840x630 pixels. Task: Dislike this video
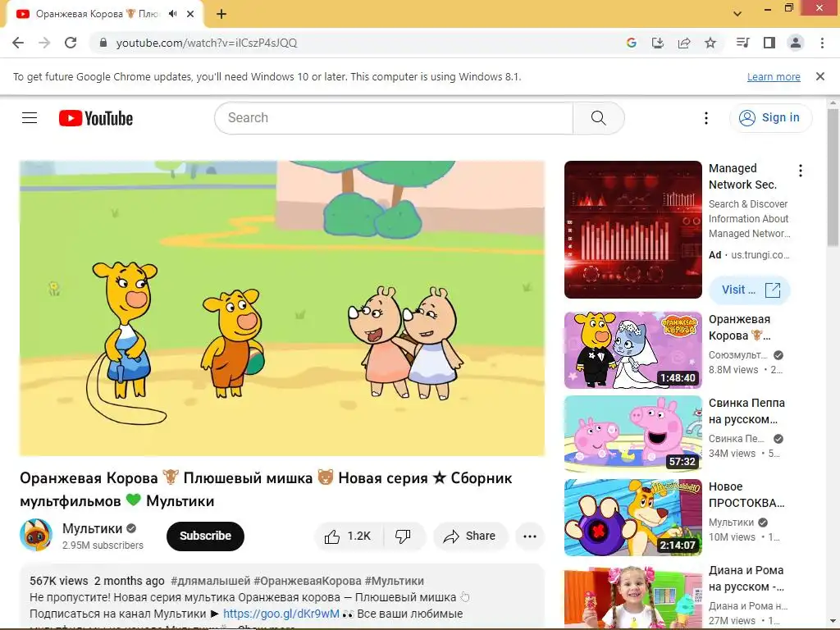click(404, 536)
